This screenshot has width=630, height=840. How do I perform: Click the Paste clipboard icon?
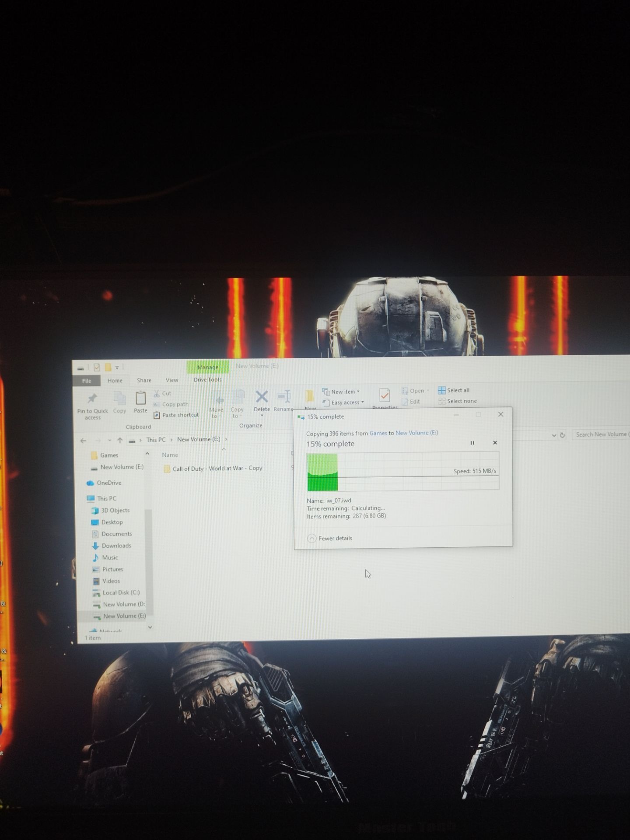coord(140,398)
